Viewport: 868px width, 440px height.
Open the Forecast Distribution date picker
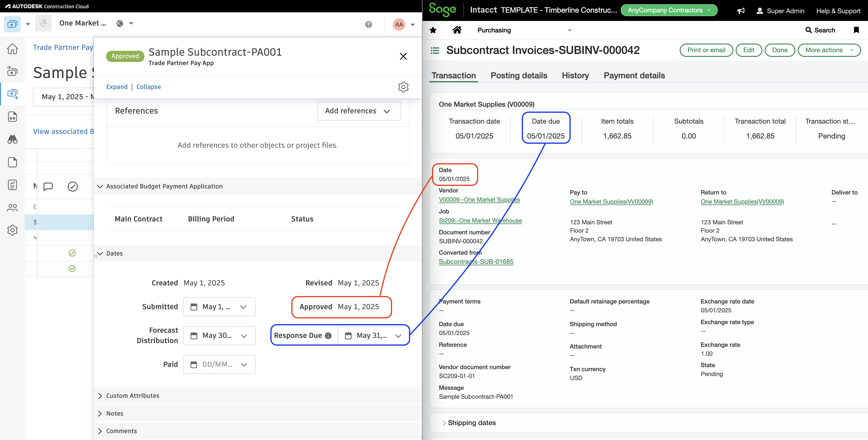click(219, 336)
